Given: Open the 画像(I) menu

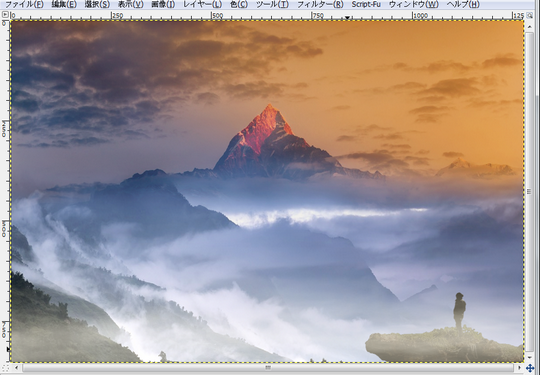Looking at the screenshot, I should (163, 4).
